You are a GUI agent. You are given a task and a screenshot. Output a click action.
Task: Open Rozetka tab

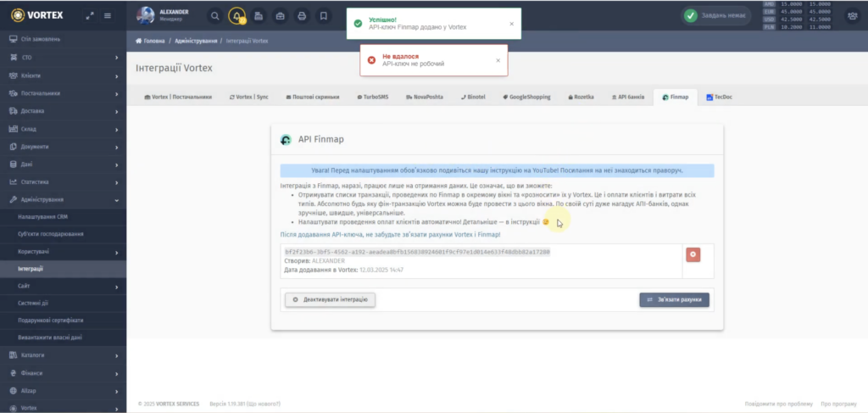pos(581,97)
